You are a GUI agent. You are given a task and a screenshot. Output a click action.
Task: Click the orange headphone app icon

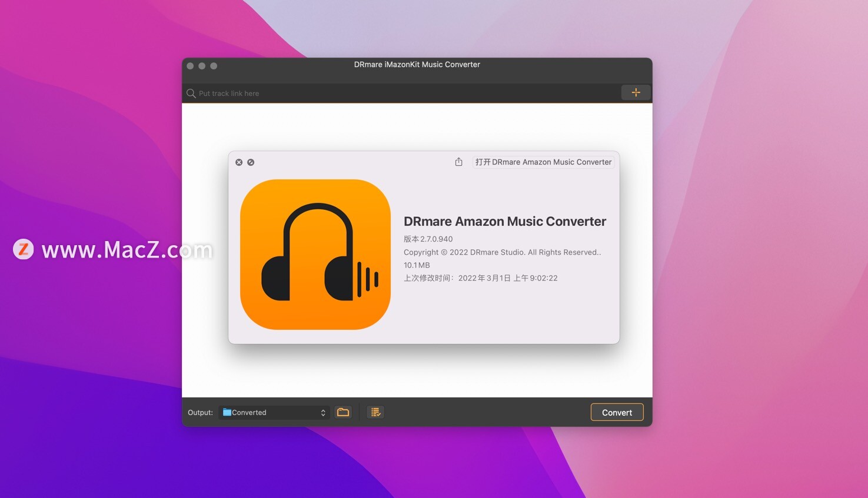(315, 255)
